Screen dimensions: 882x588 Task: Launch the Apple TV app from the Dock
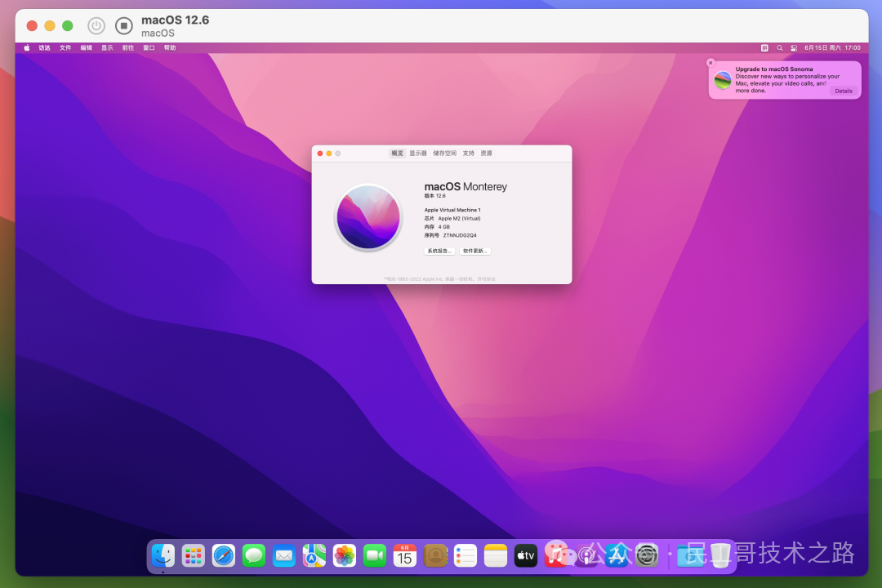(x=526, y=556)
